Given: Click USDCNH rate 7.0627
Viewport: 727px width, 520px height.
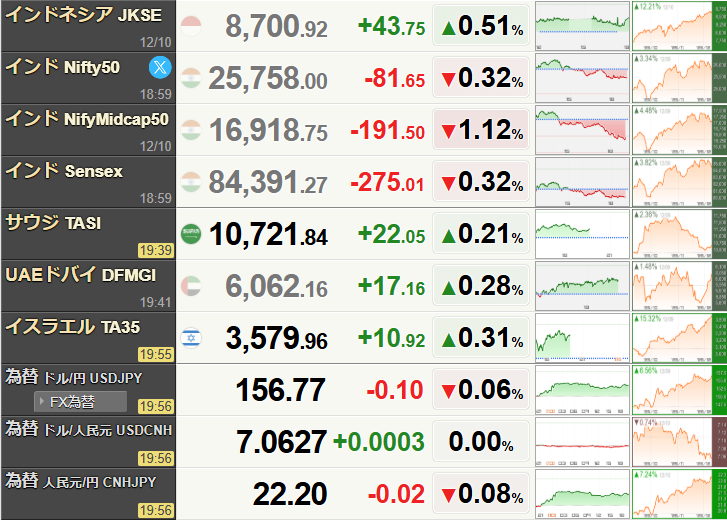Looking at the screenshot, I should click(x=281, y=442).
